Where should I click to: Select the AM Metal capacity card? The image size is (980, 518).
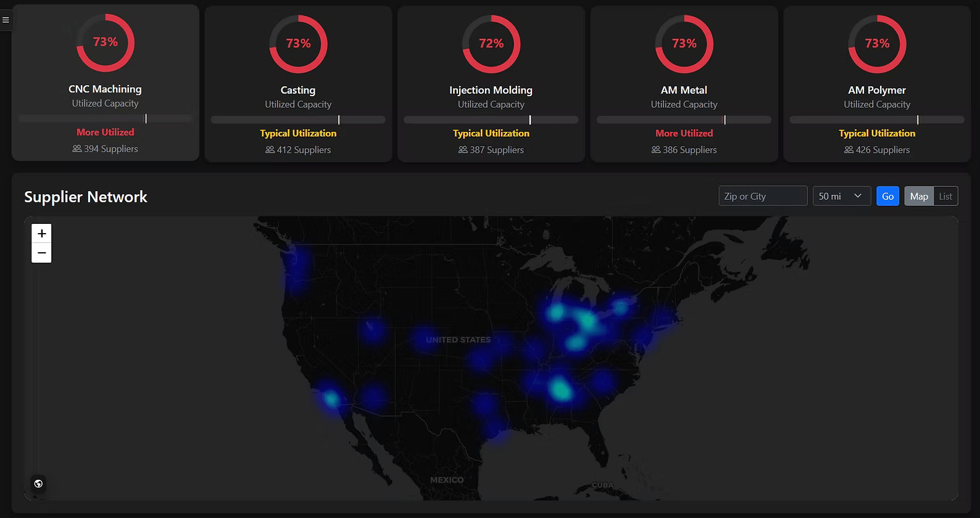tap(684, 84)
